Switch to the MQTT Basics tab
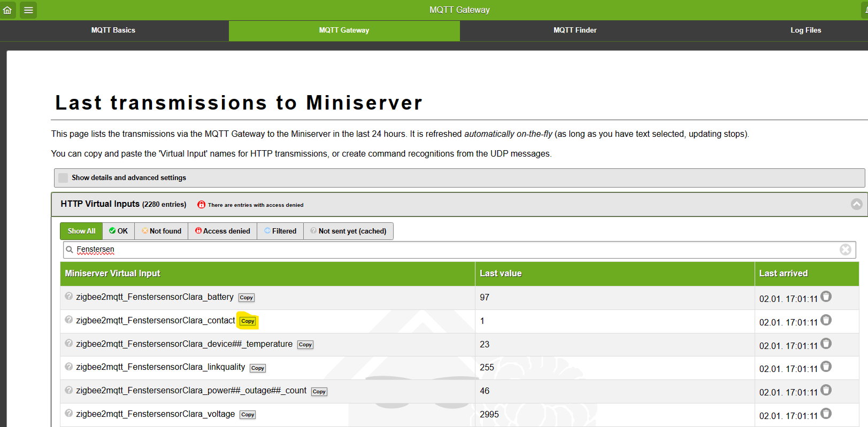The height and width of the screenshot is (427, 868). pyautogui.click(x=113, y=30)
